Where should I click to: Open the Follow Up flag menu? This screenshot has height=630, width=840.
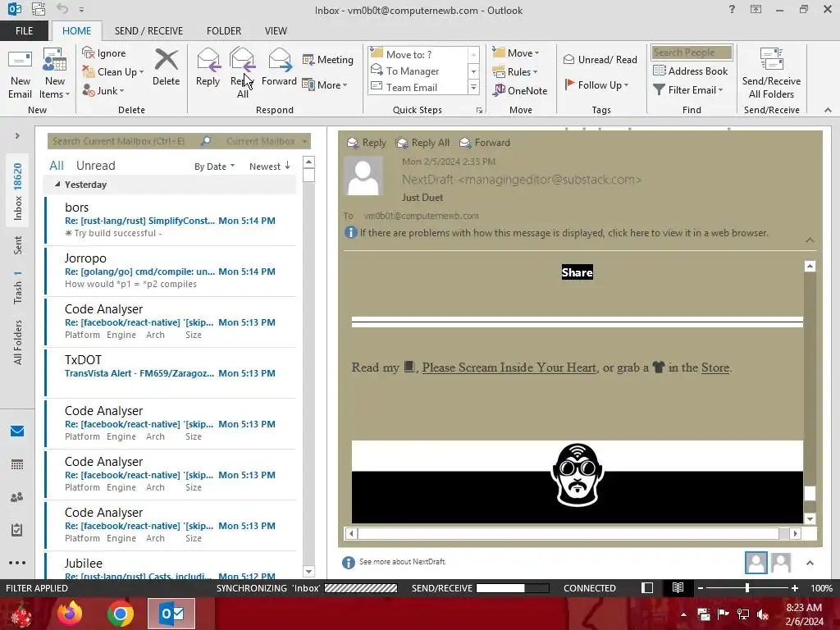tap(596, 84)
